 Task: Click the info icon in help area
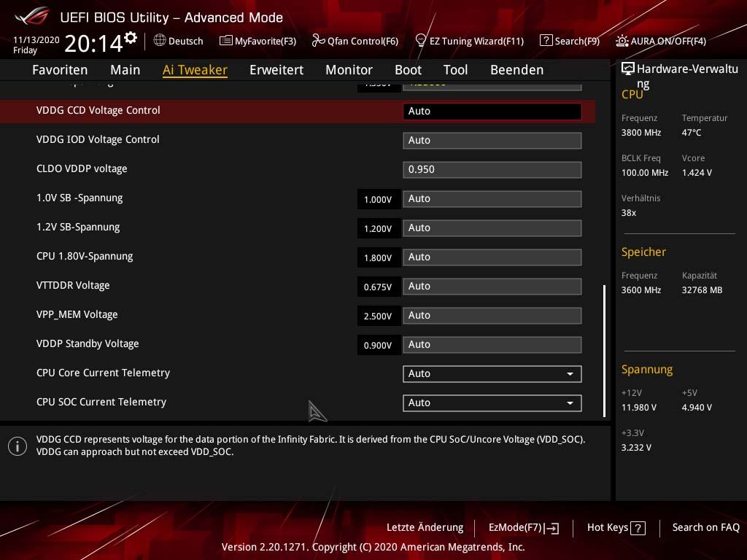point(18,446)
